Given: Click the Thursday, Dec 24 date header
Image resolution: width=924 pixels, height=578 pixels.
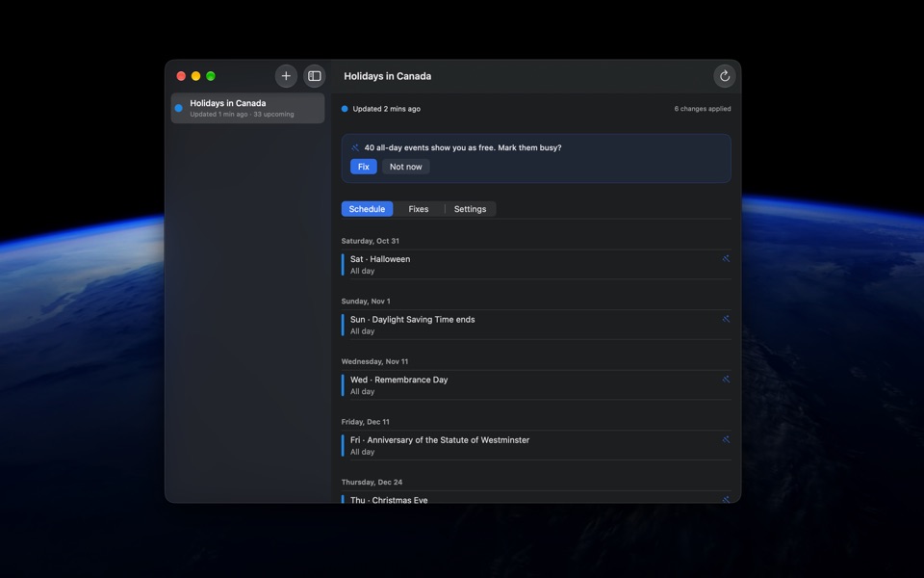Looking at the screenshot, I should click(x=372, y=482).
